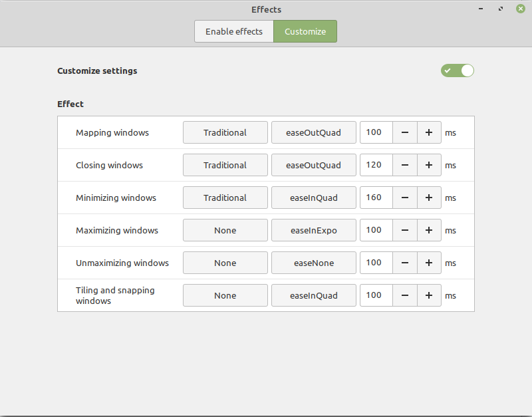Open the Traditional dropdown for Closing windows
Screen dimensions: 532x417
[225, 165]
